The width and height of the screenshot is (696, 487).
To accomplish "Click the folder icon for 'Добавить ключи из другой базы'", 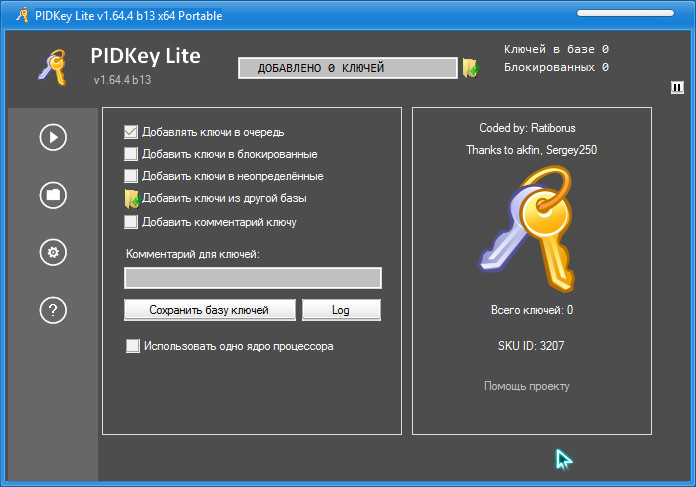I will [131, 199].
